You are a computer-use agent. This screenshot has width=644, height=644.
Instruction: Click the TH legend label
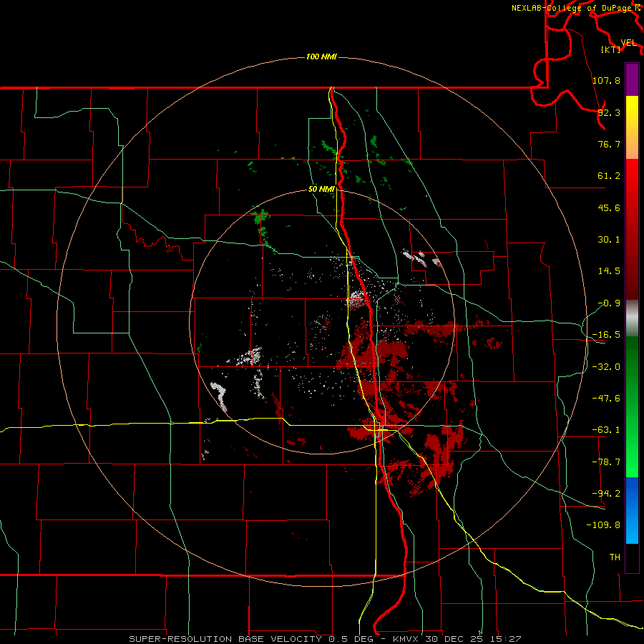[x=615, y=557]
